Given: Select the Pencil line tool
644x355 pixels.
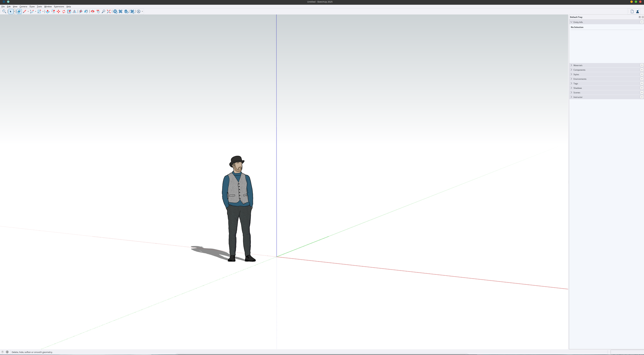Looking at the screenshot, I should tap(24, 11).
